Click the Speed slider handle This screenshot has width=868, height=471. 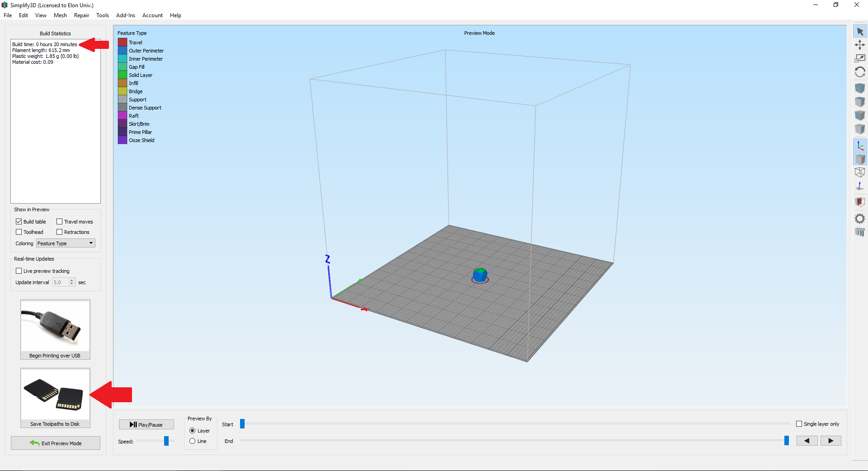point(166,441)
